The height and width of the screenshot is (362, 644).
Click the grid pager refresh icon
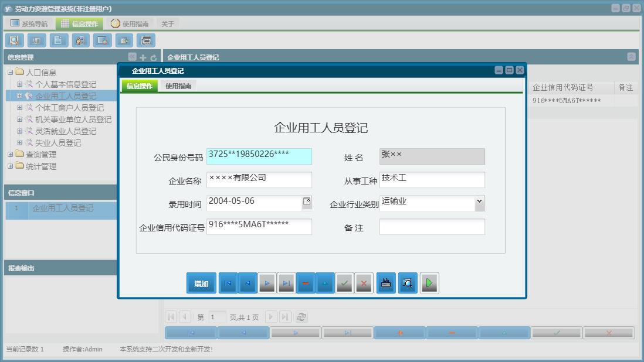(x=301, y=317)
